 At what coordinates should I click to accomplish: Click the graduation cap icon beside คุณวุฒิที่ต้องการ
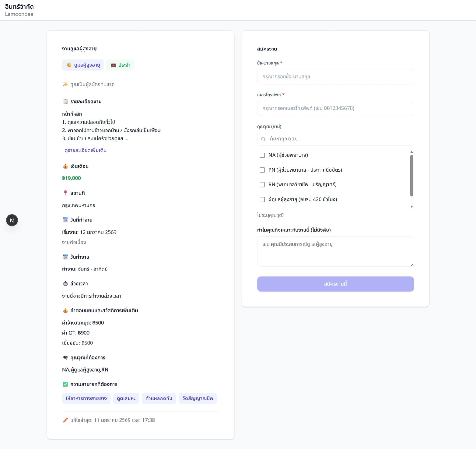[65, 357]
